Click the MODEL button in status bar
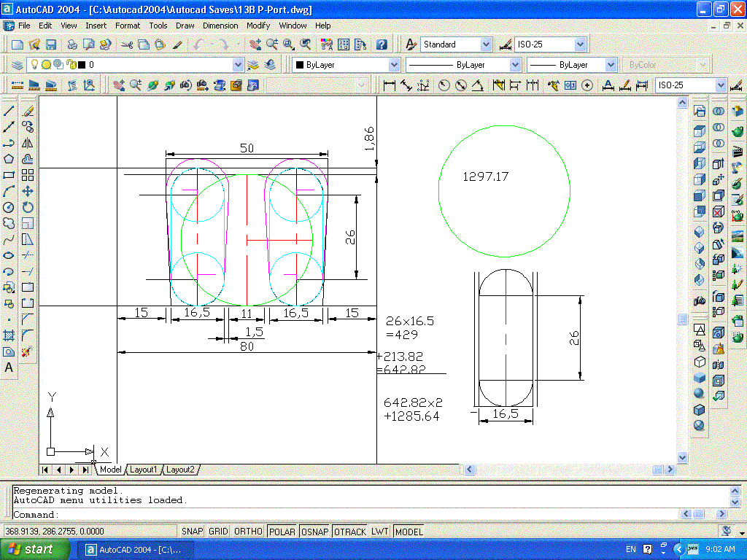 (x=409, y=532)
